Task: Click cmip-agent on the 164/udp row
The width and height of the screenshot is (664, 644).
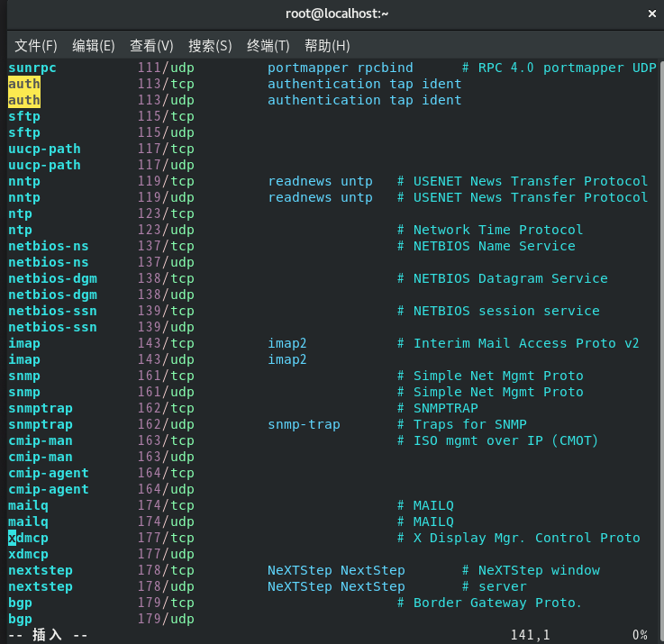Action: click(x=49, y=489)
